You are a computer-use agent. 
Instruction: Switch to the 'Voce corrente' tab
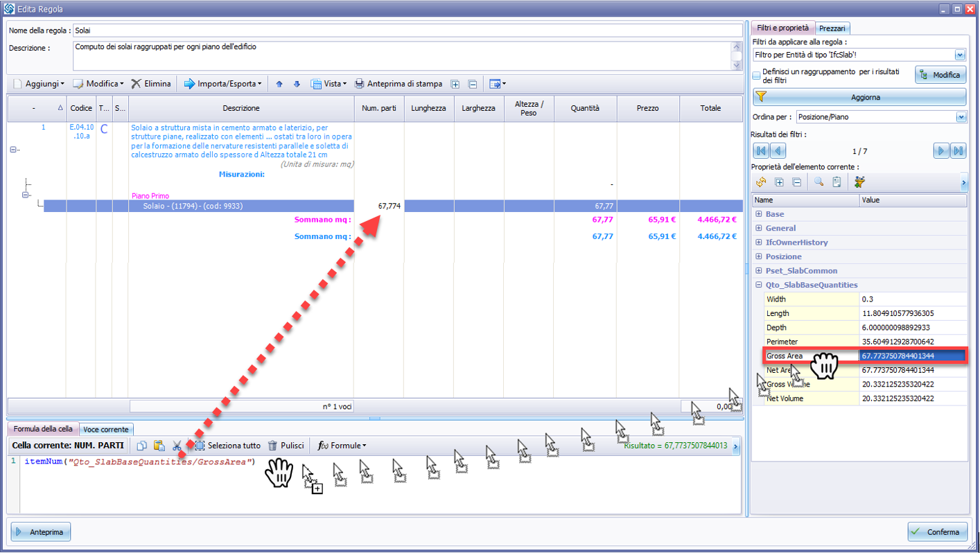click(105, 430)
